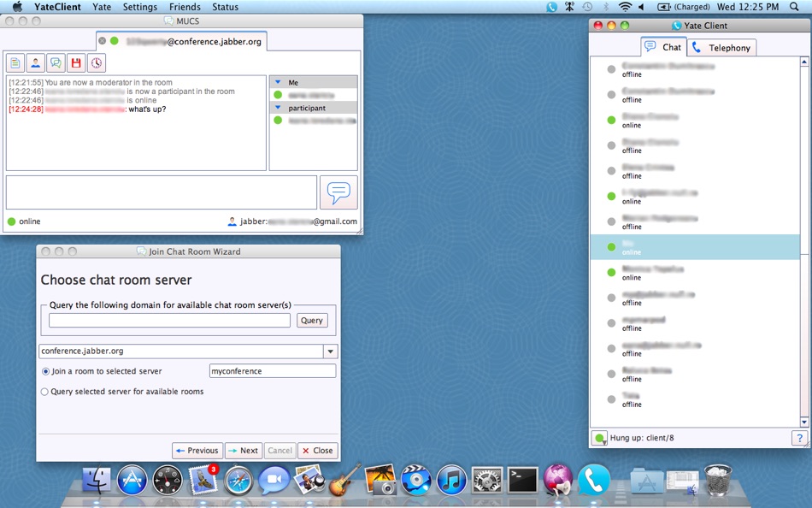Click the Next button in wizard

click(x=244, y=451)
